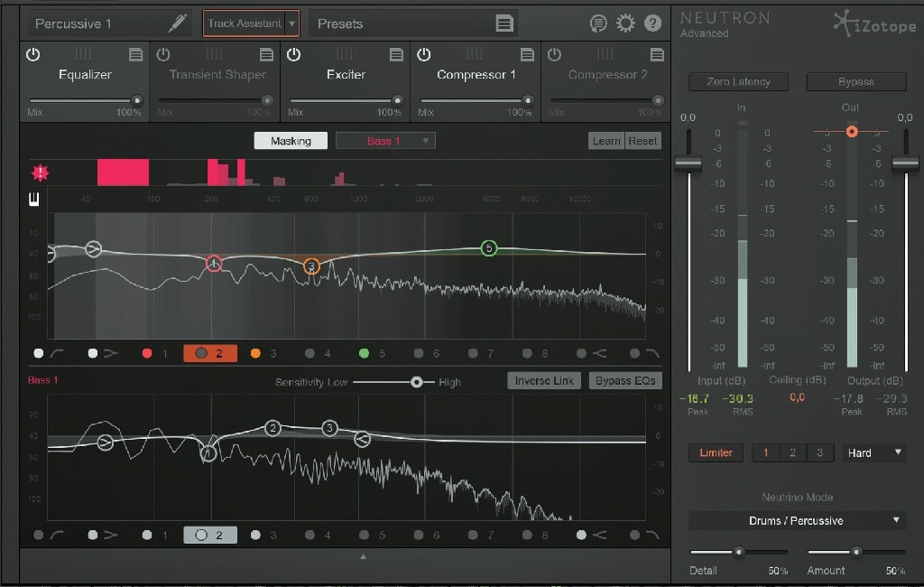Adjust the Neutrino Detail slider handle
This screenshot has width=924, height=587.
[x=738, y=552]
